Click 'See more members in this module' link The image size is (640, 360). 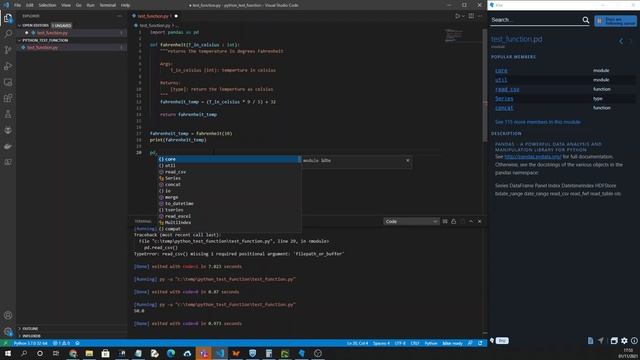(x=538, y=122)
